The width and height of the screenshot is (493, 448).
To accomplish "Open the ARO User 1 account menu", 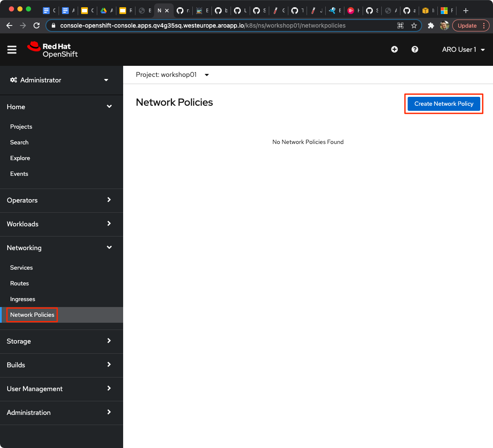I will point(463,49).
